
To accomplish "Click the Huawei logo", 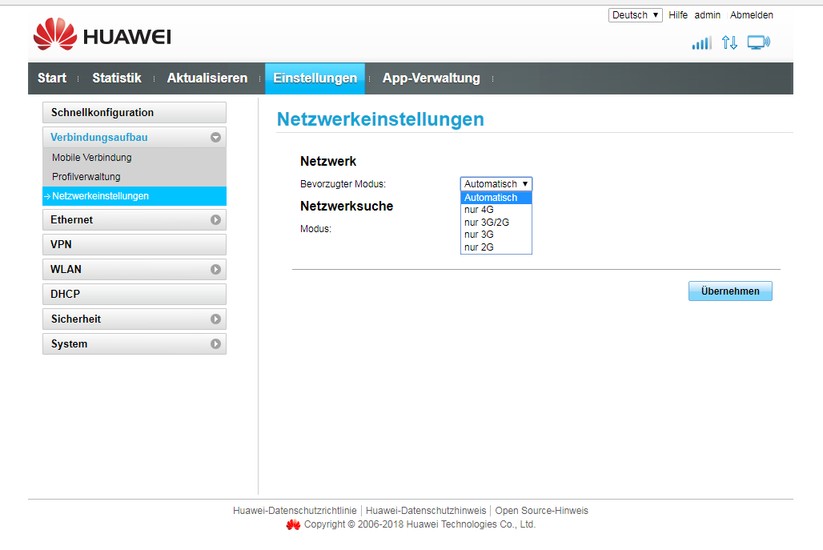I will [102, 36].
